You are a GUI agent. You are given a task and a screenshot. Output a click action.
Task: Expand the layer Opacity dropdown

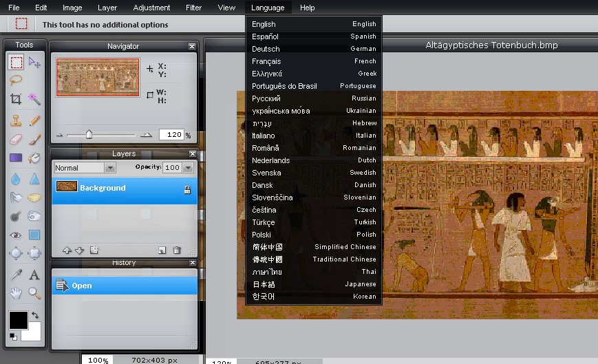click(187, 168)
